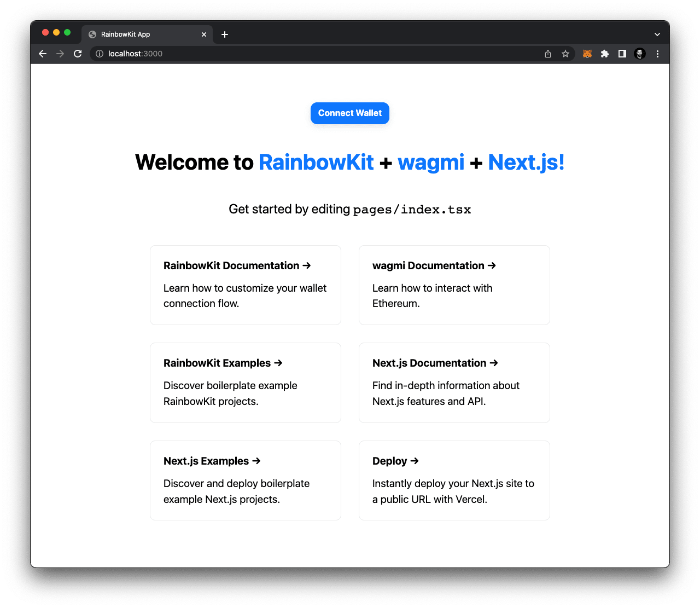Close the RainbowKit App tab
Image resolution: width=700 pixels, height=608 pixels.
204,34
